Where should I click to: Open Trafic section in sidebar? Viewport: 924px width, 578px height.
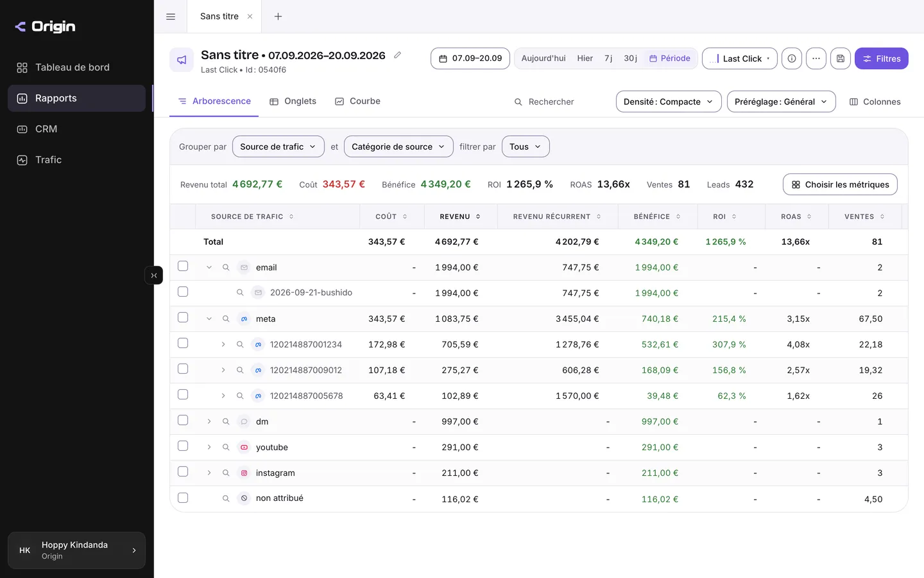76,160
